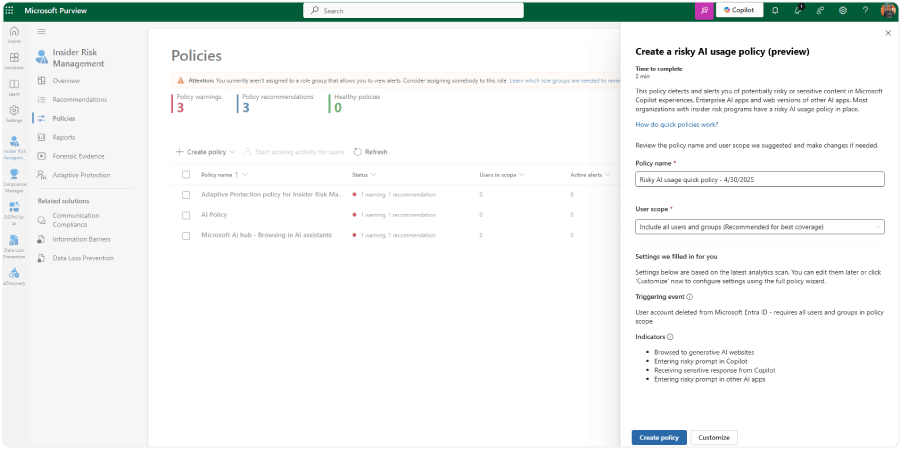Viewport: 901px width, 449px height.
Task: Open the help question mark icon
Action: point(865,10)
